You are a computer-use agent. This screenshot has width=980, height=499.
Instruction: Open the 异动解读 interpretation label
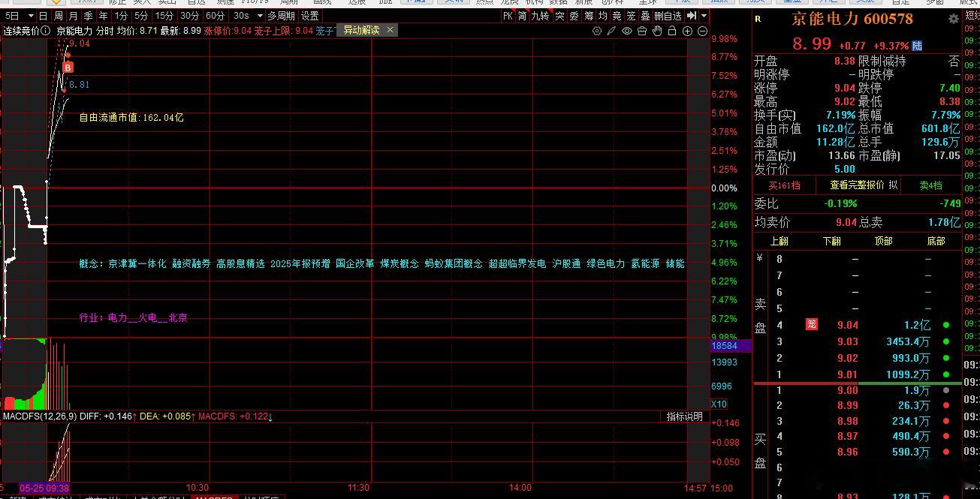[362, 30]
